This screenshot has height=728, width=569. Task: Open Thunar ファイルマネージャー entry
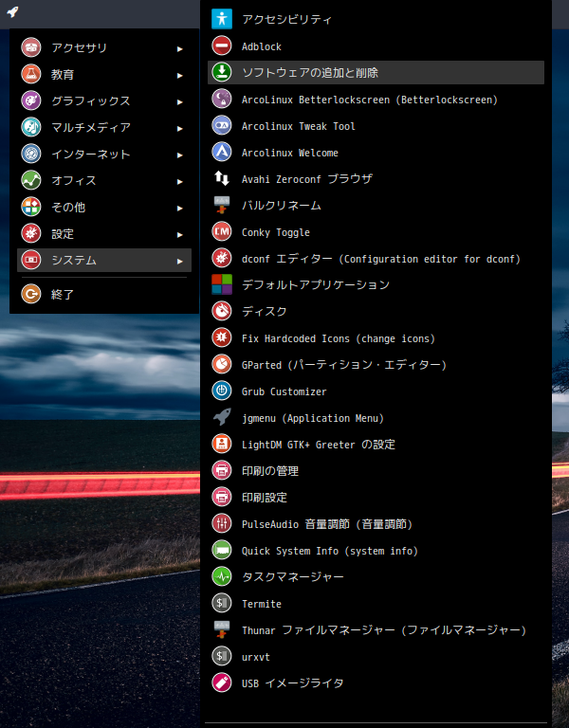pyautogui.click(x=376, y=630)
